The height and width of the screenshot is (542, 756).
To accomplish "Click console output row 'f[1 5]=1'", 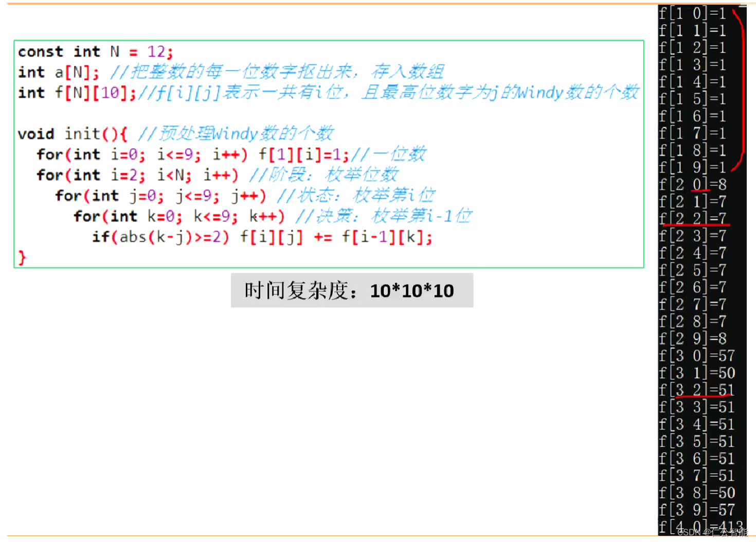I will [693, 99].
